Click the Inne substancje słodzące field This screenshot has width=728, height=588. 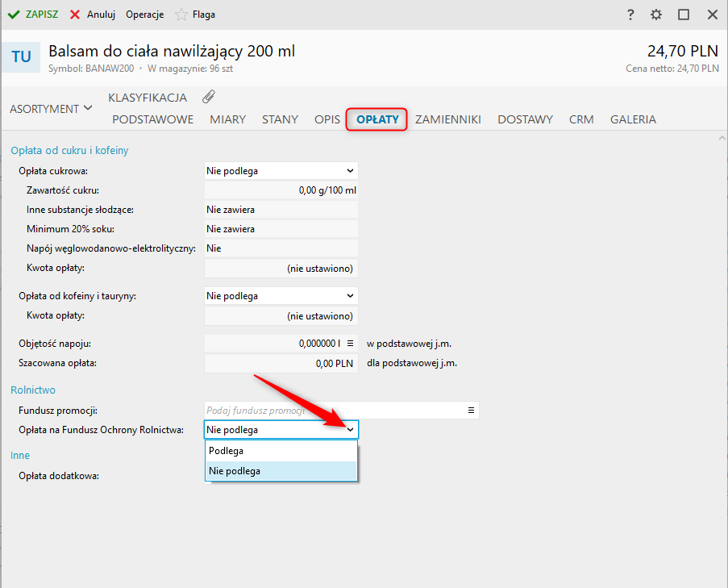pos(281,210)
